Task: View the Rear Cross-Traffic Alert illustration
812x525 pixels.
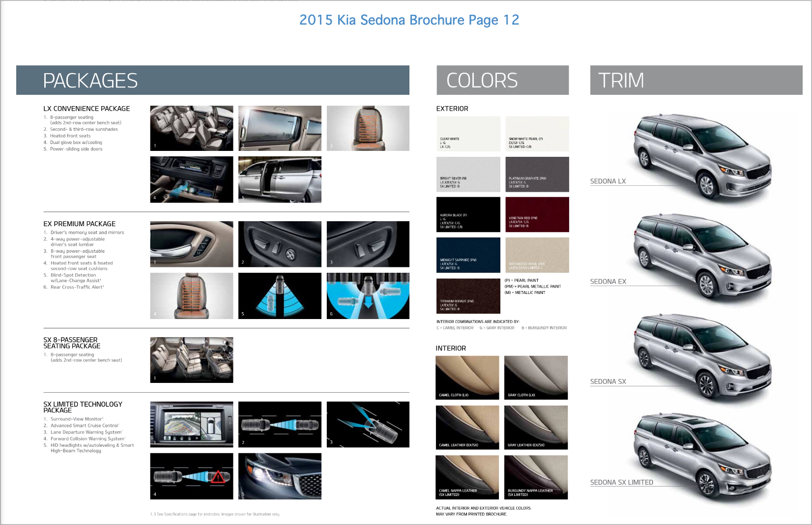Action: (x=368, y=296)
